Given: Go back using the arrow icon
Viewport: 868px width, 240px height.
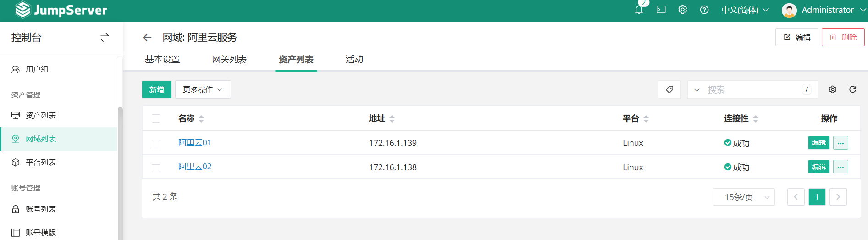Looking at the screenshot, I should coord(147,38).
